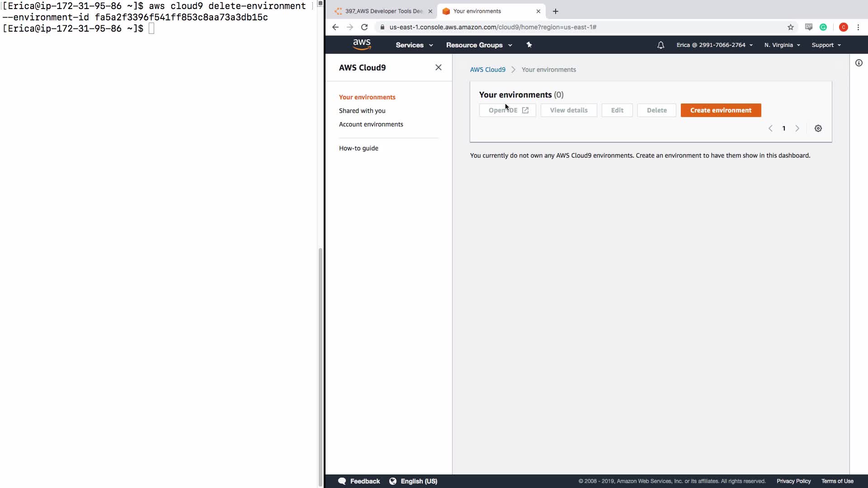Select Account environments in sidebar

(x=371, y=124)
